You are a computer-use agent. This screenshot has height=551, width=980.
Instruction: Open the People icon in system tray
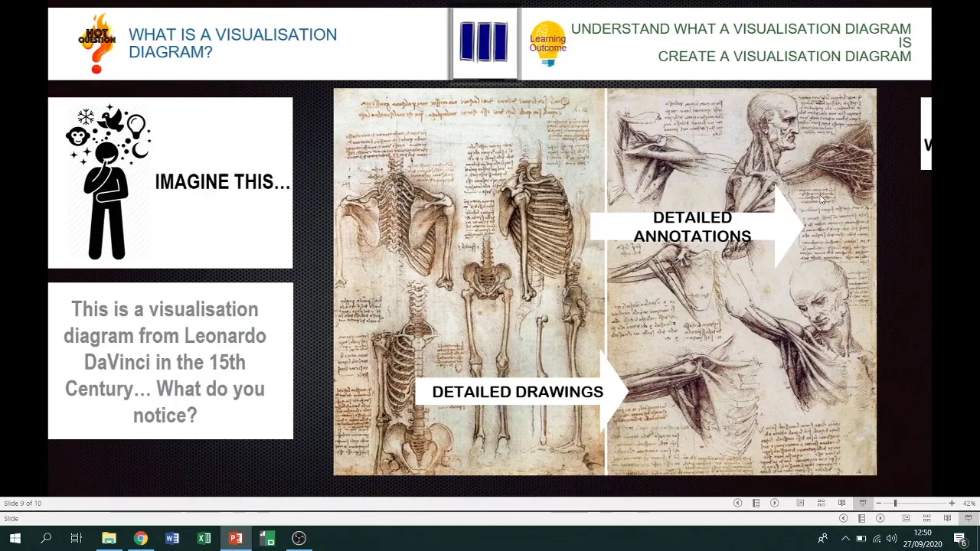822,539
